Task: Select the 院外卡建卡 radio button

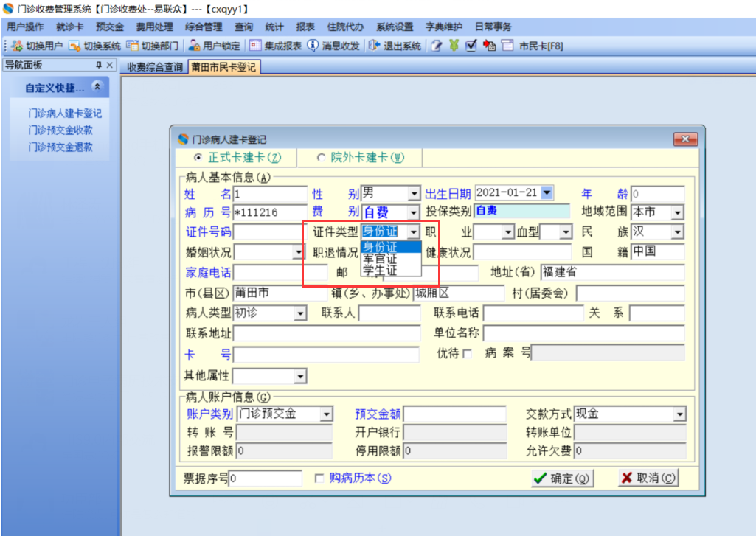Action: click(321, 158)
